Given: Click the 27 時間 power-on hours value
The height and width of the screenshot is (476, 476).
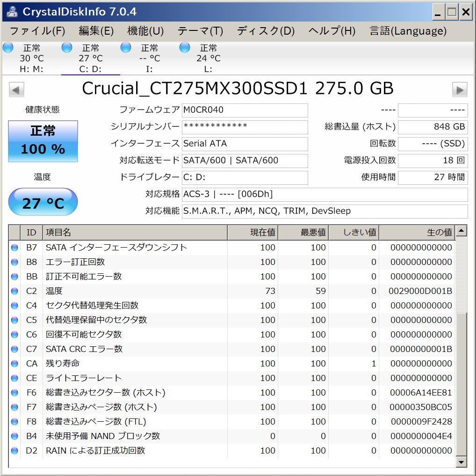Looking at the screenshot, I should (x=433, y=177).
